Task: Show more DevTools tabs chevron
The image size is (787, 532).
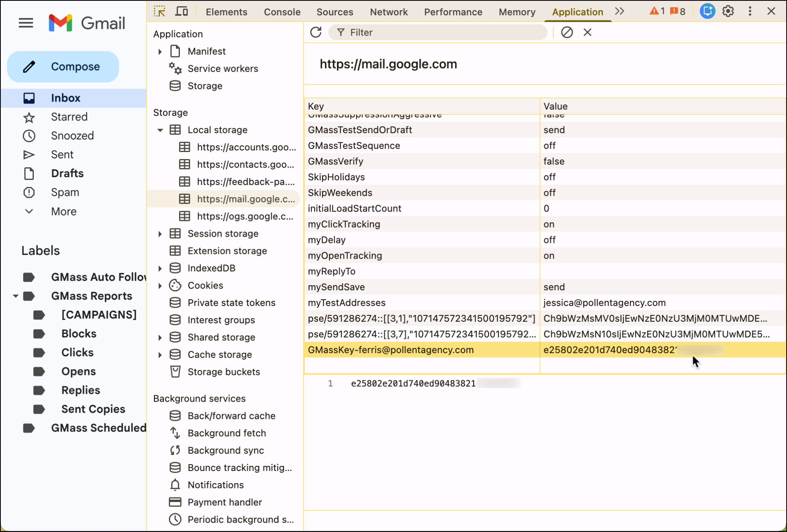Action: click(620, 11)
